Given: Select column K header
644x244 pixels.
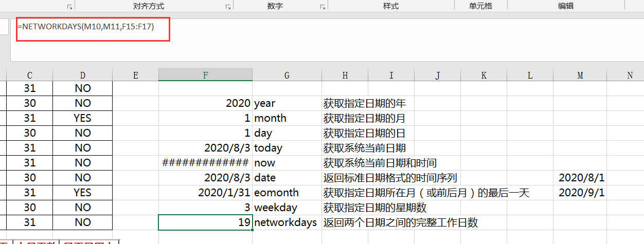Looking at the screenshot, I should pyautogui.click(x=484, y=75).
